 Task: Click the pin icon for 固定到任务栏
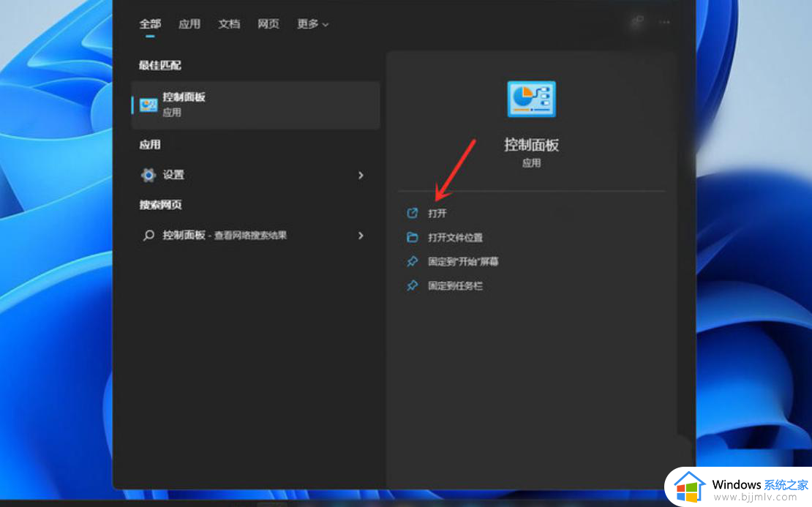click(412, 285)
